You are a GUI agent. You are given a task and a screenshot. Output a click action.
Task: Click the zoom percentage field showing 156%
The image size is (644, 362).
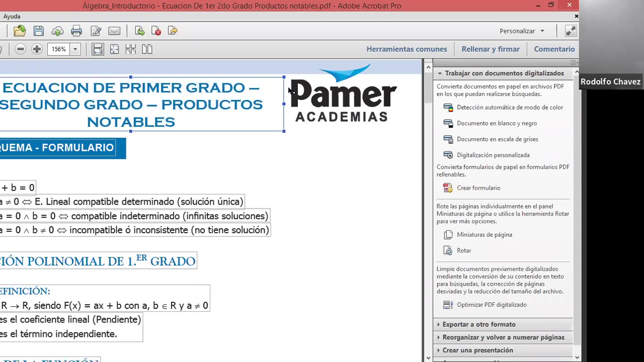pos(58,49)
